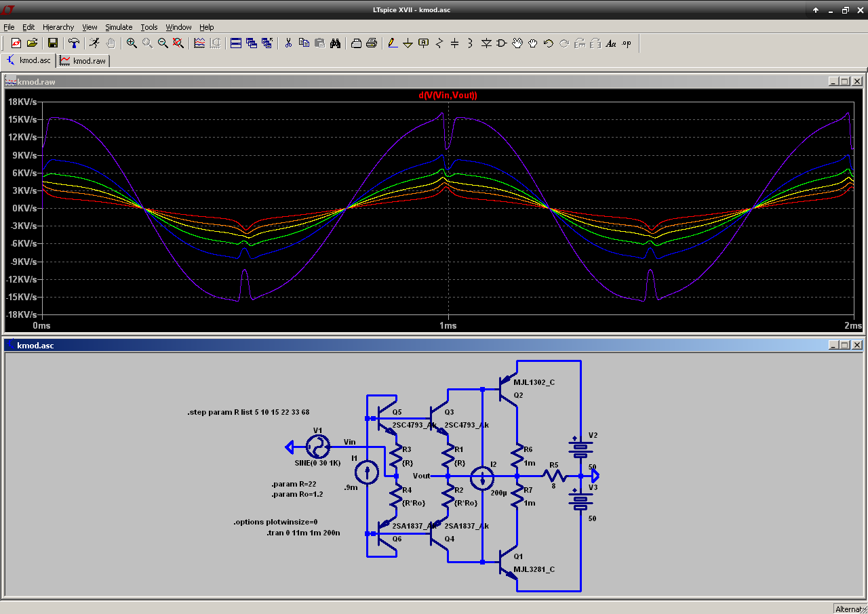The width and height of the screenshot is (868, 614).
Task: Click the I2 current source symbol
Action: (x=482, y=477)
